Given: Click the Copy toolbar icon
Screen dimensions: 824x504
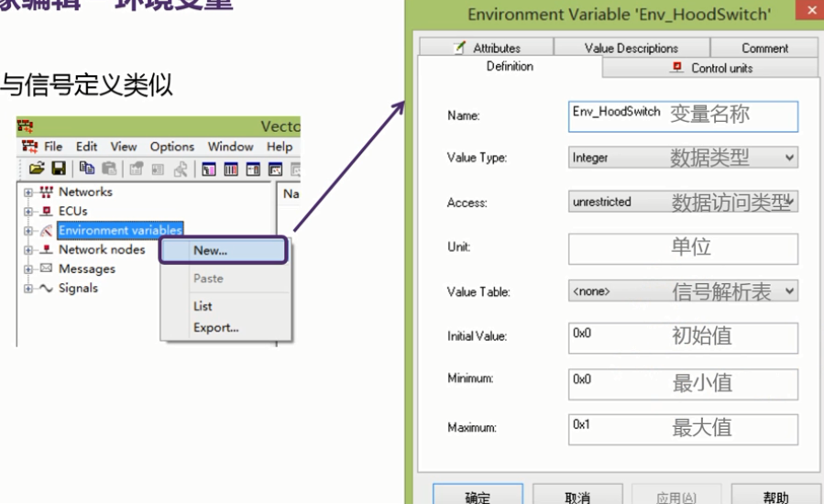Looking at the screenshot, I should pos(87,169).
